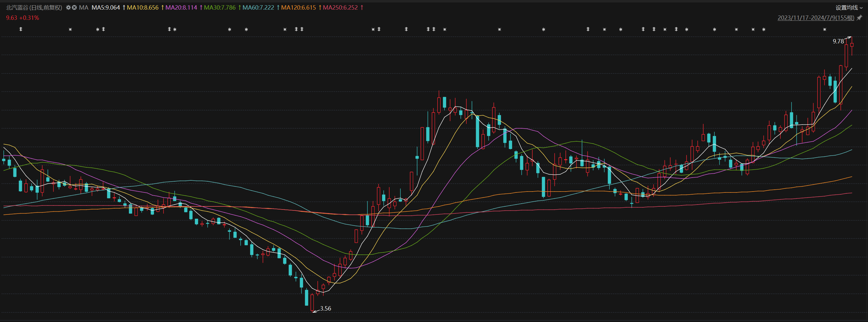
Task: Click the chevron next to 设置均线
Action: [x=861, y=8]
